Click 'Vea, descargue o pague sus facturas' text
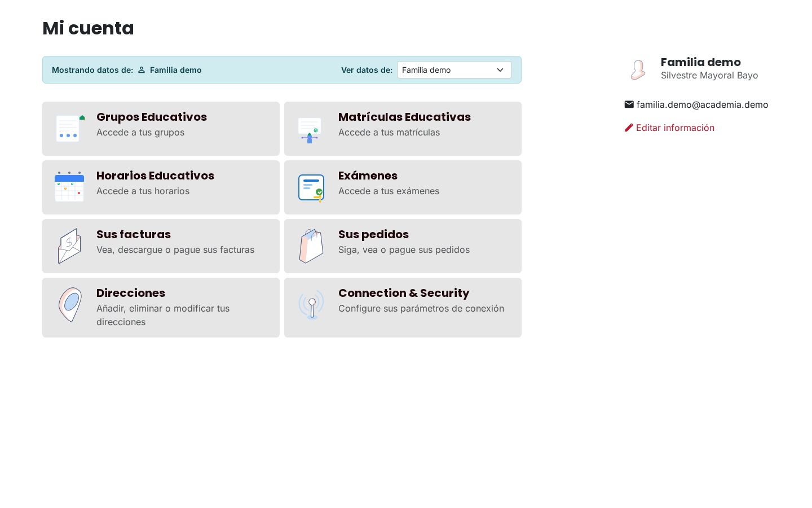Screen dimensions: 812x508 [x=175, y=249]
